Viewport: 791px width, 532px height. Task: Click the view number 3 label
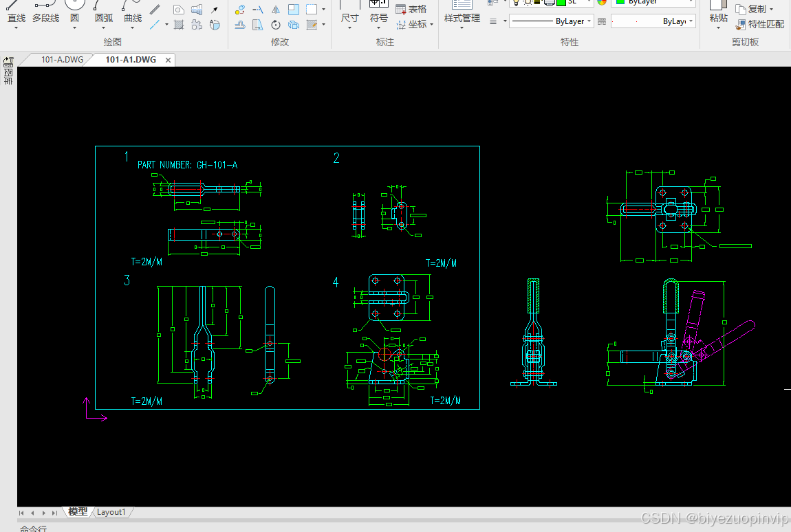click(x=127, y=280)
